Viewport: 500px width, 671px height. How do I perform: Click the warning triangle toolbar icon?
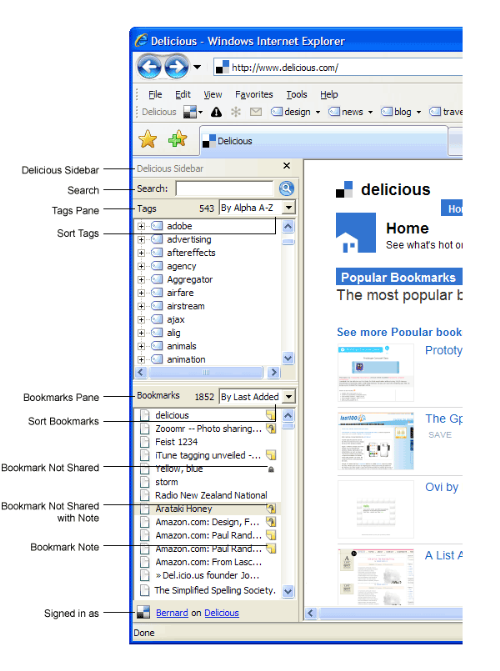click(x=217, y=112)
